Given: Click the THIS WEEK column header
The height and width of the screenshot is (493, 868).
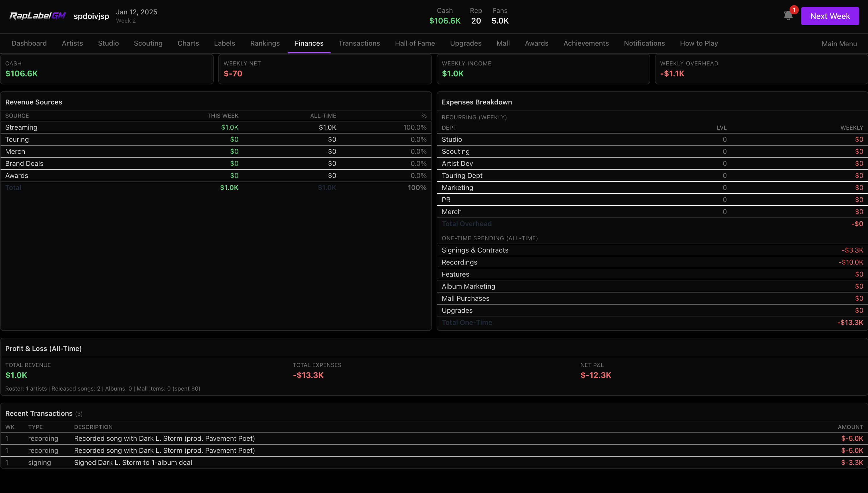Looking at the screenshot, I should [223, 116].
